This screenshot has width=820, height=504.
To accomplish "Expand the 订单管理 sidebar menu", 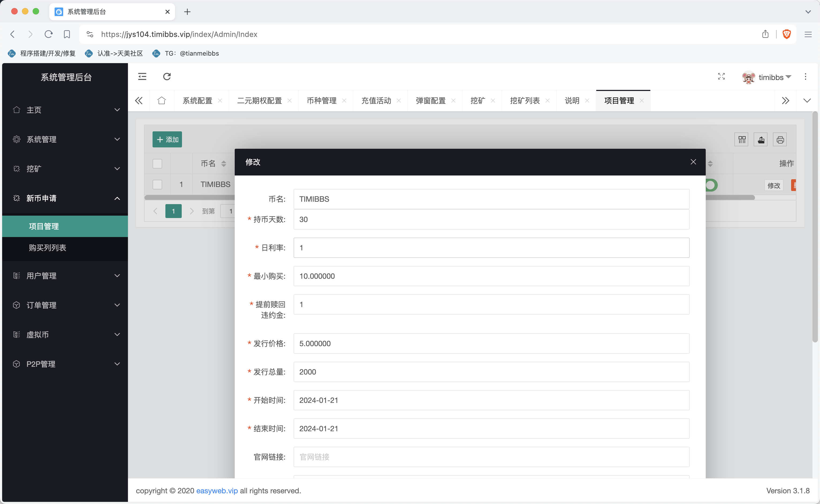I will pos(65,305).
